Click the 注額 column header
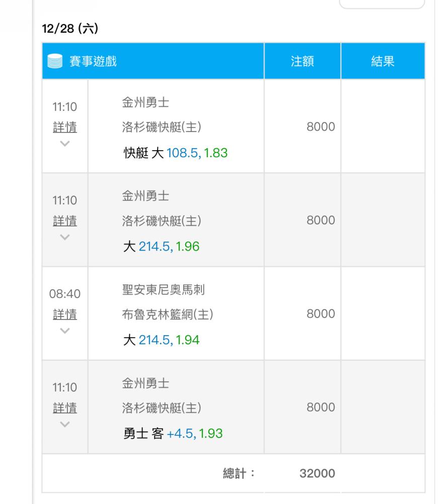 click(x=302, y=61)
